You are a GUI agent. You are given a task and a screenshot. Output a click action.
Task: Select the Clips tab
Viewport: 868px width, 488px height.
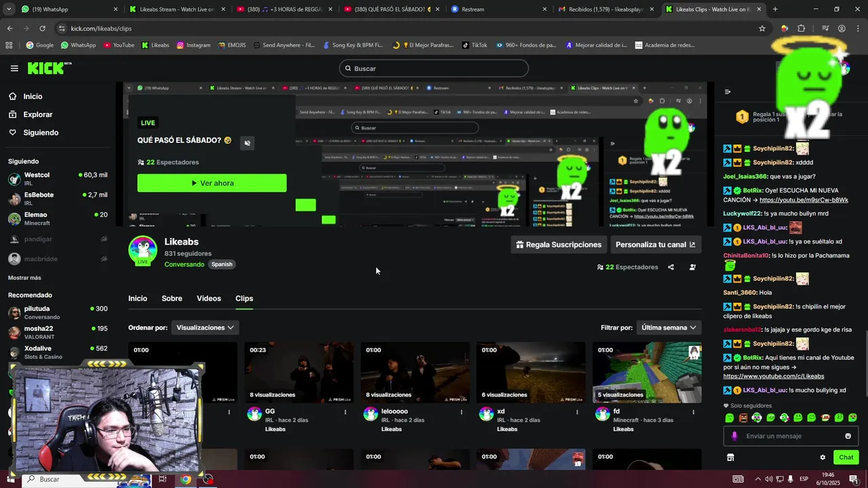[x=244, y=298]
